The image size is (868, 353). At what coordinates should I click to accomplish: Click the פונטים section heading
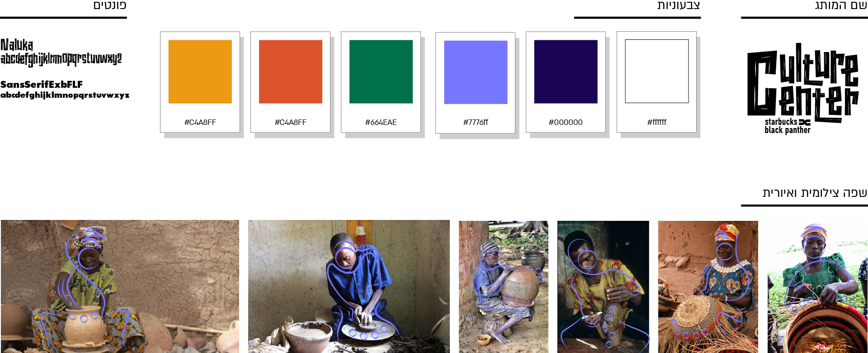(x=110, y=5)
